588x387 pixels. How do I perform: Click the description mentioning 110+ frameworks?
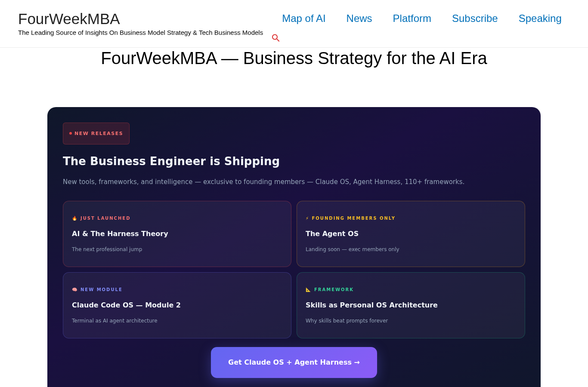[x=263, y=182]
